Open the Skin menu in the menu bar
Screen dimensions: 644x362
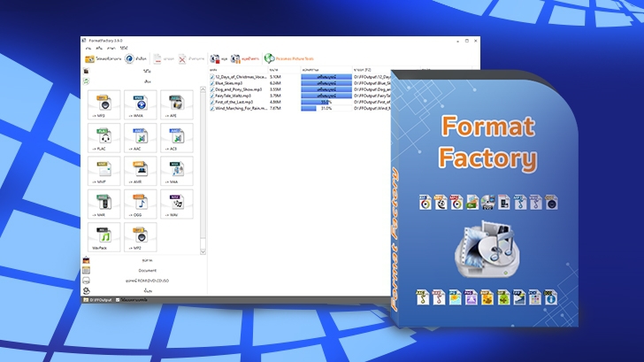tap(99, 49)
